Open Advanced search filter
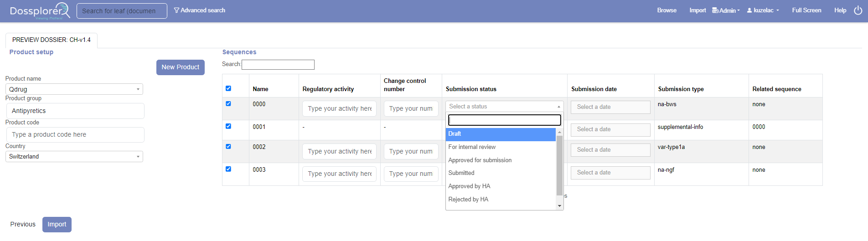This screenshot has height=241, width=868. pyautogui.click(x=200, y=10)
